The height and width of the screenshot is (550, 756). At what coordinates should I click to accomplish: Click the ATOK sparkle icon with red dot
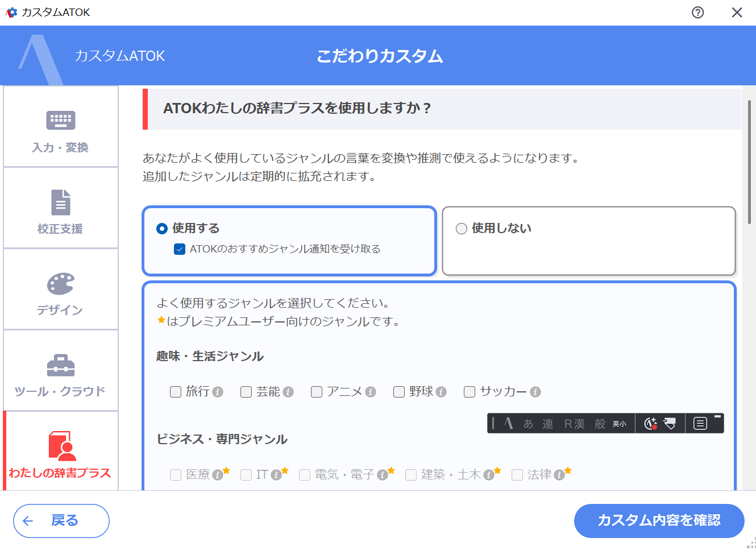click(x=650, y=424)
